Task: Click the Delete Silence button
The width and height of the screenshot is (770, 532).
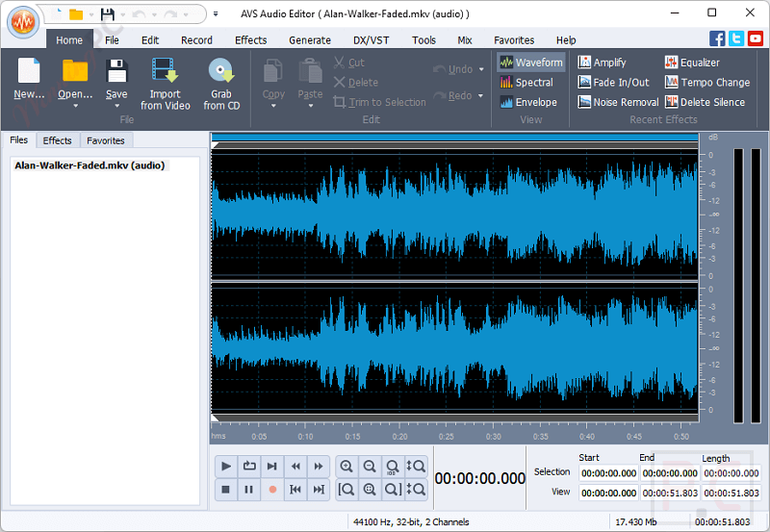Action: point(704,102)
